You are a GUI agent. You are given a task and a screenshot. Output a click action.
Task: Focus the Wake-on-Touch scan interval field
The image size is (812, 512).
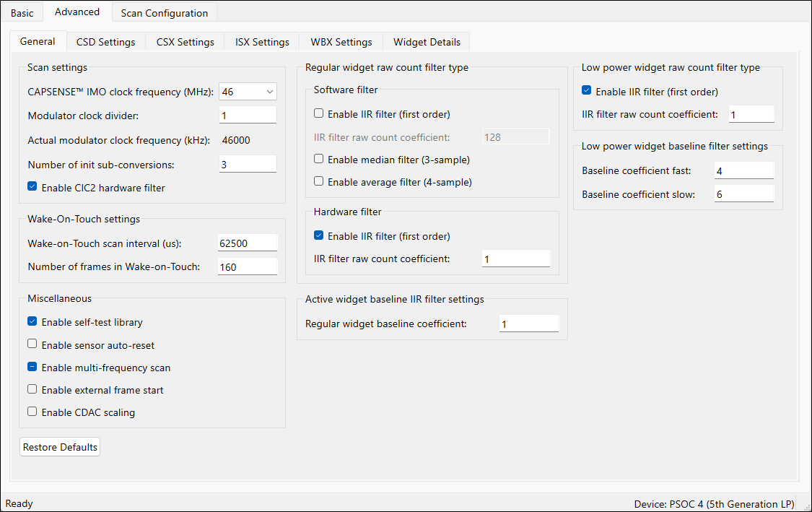[x=247, y=243]
